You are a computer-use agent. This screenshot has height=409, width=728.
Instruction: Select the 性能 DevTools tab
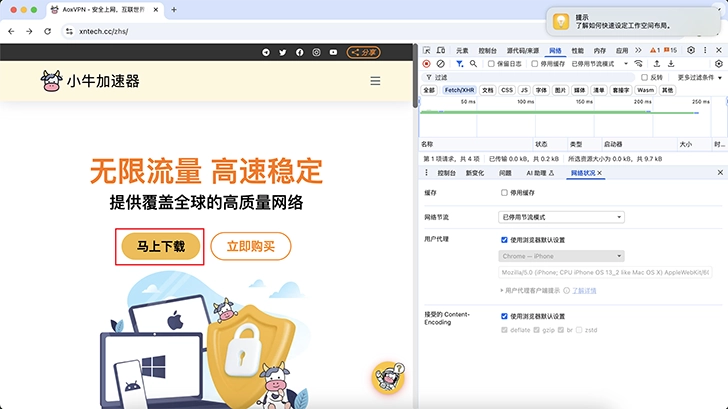tap(577, 50)
